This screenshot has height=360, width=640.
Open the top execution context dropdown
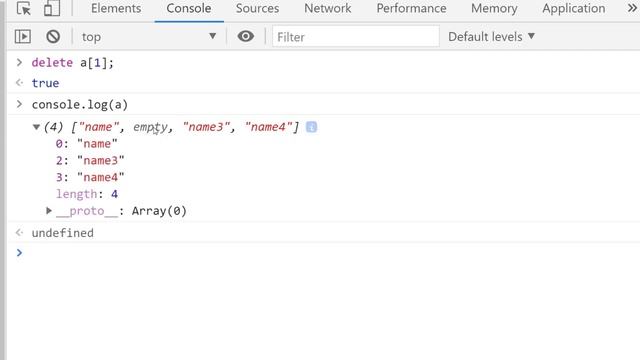coord(149,37)
